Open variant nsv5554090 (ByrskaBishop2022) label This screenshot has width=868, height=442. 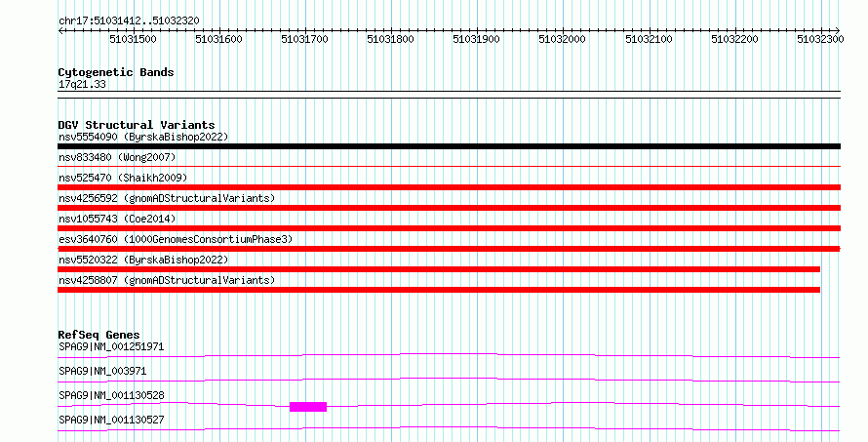[x=143, y=137]
